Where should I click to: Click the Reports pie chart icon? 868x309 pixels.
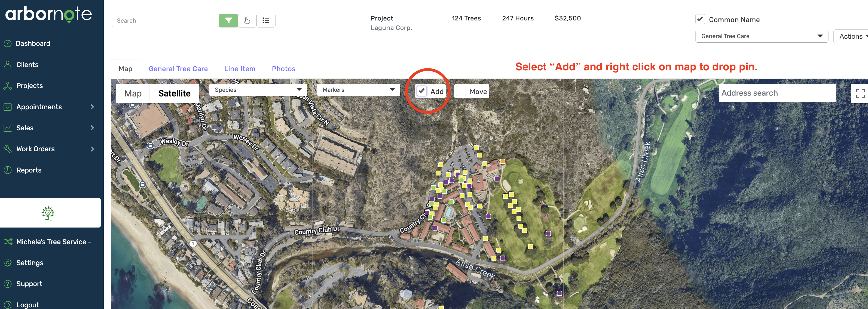[7, 170]
